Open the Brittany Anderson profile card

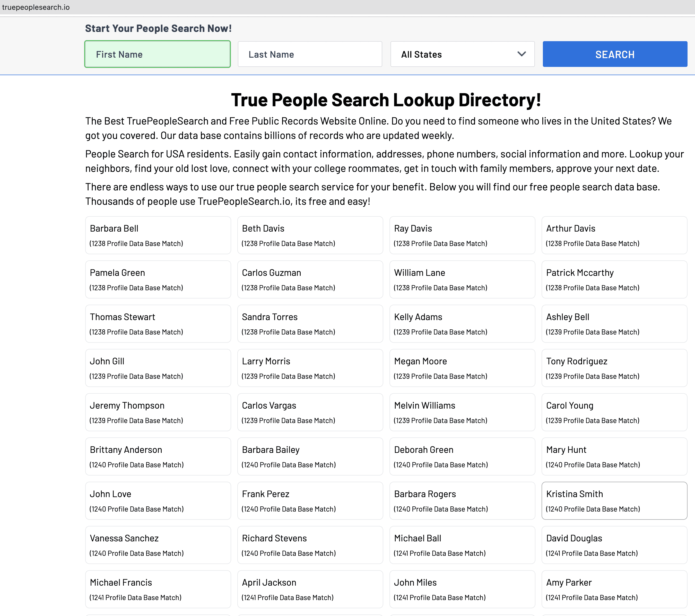pyautogui.click(x=158, y=456)
